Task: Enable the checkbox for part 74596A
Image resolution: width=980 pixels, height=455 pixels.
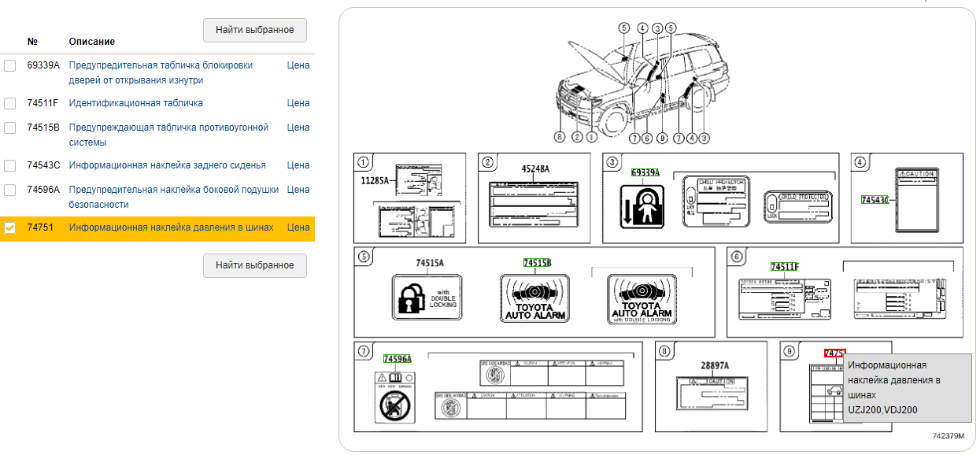Action: pos(10,190)
